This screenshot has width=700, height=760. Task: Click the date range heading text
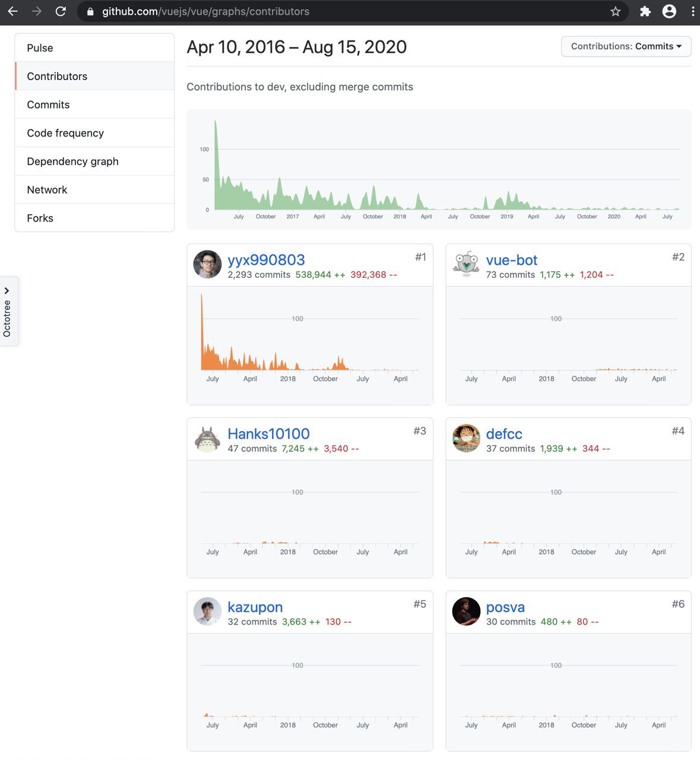tap(297, 47)
